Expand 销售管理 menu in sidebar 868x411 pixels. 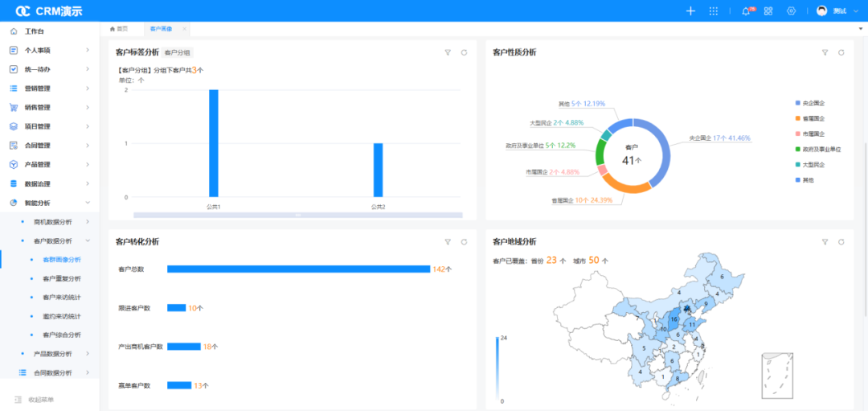pyautogui.click(x=48, y=107)
